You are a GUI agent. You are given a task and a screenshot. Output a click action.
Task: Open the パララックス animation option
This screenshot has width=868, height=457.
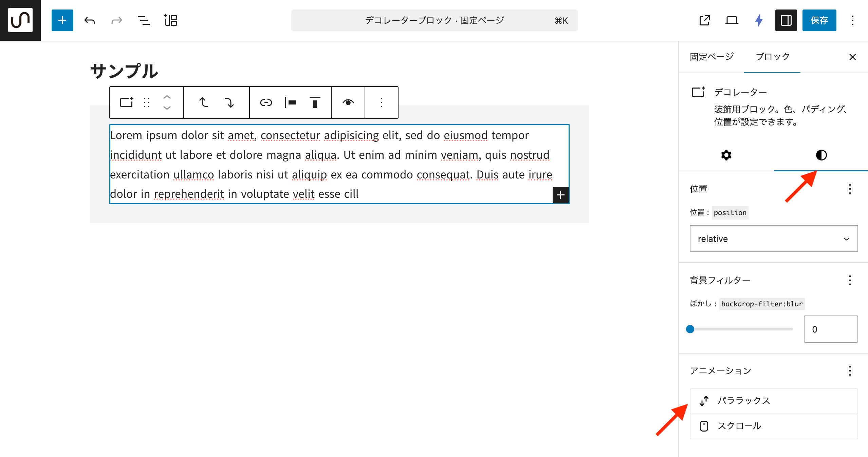coord(773,401)
